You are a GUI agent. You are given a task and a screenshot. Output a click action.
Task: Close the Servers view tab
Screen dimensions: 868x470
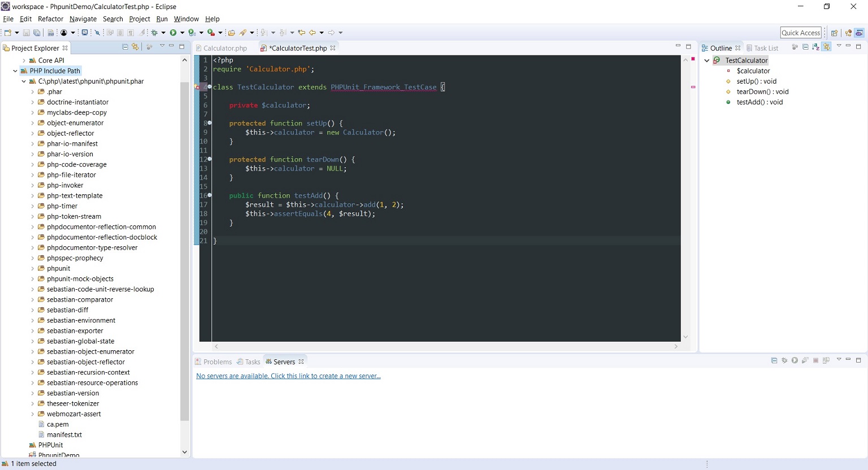pos(301,362)
